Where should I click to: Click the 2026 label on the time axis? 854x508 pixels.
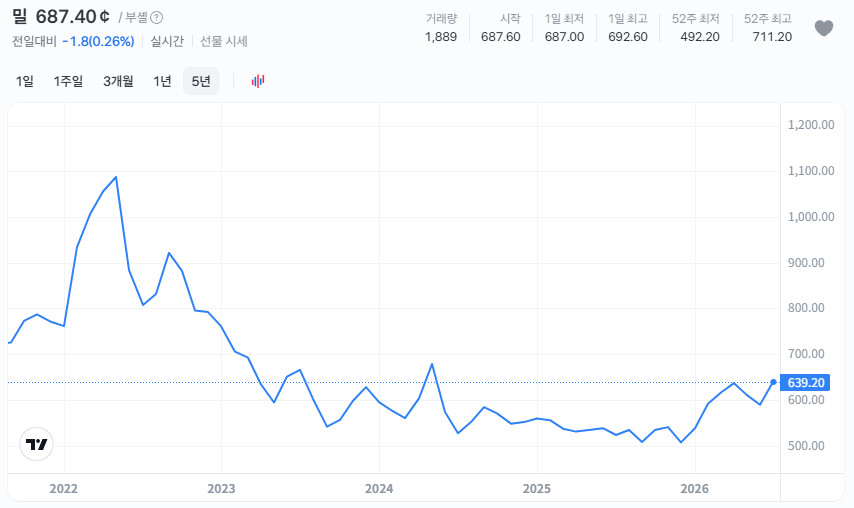tap(694, 488)
